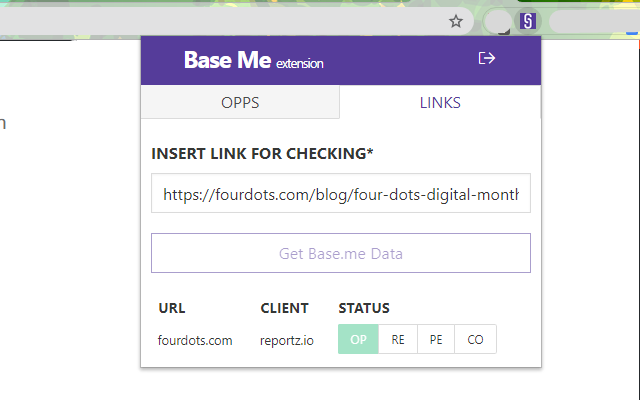Set status to OP

(358, 339)
